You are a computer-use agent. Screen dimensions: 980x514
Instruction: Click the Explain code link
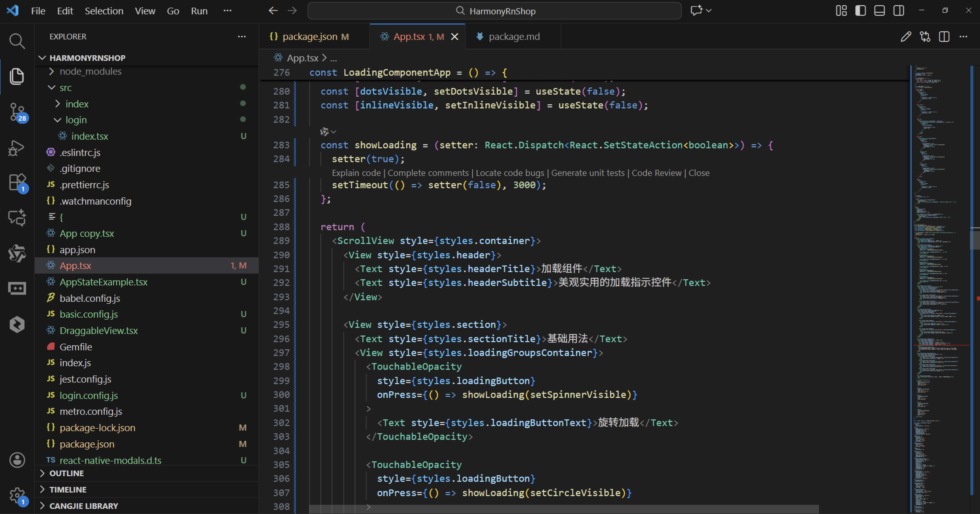(356, 173)
